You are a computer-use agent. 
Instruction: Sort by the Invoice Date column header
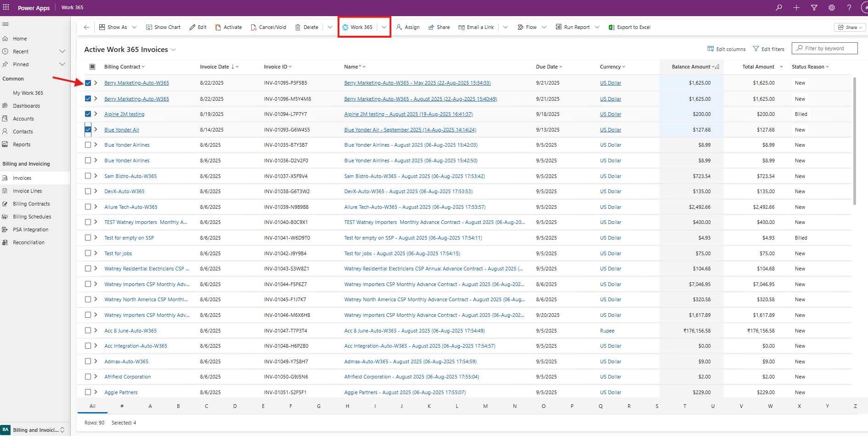point(219,67)
